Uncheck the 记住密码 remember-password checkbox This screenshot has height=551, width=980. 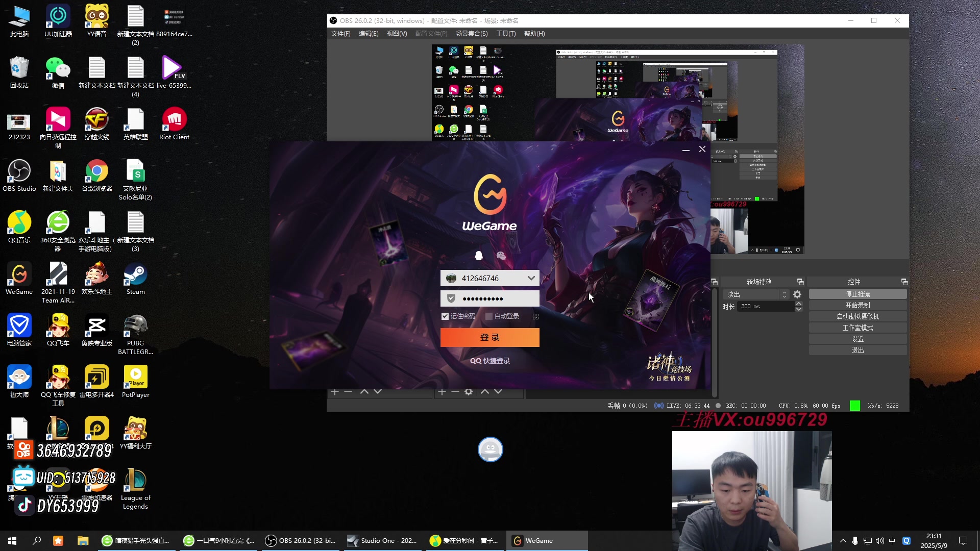click(445, 316)
